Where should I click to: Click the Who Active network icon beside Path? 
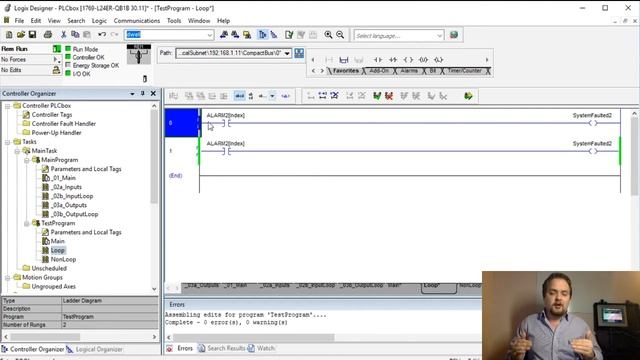point(299,53)
